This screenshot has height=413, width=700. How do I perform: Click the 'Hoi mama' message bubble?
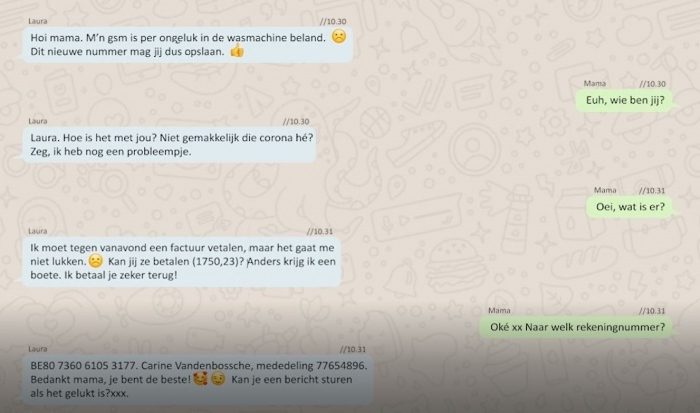(x=187, y=45)
